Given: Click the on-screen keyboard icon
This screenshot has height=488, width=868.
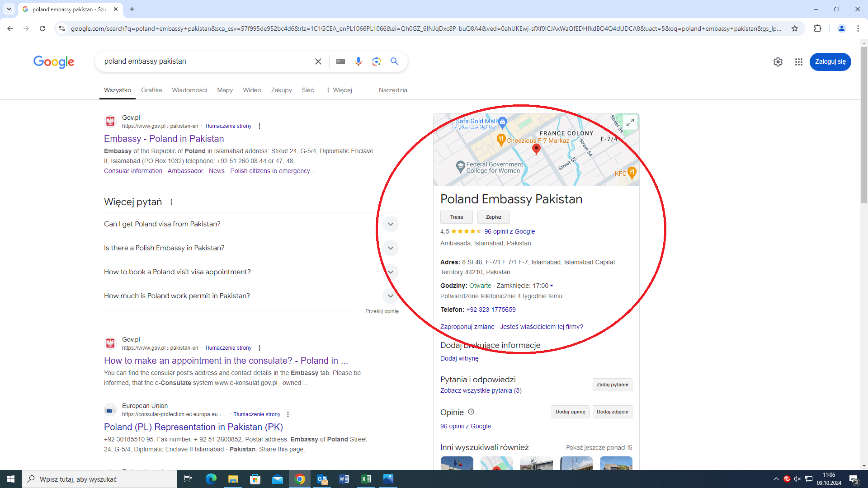Looking at the screenshot, I should pos(340,61).
